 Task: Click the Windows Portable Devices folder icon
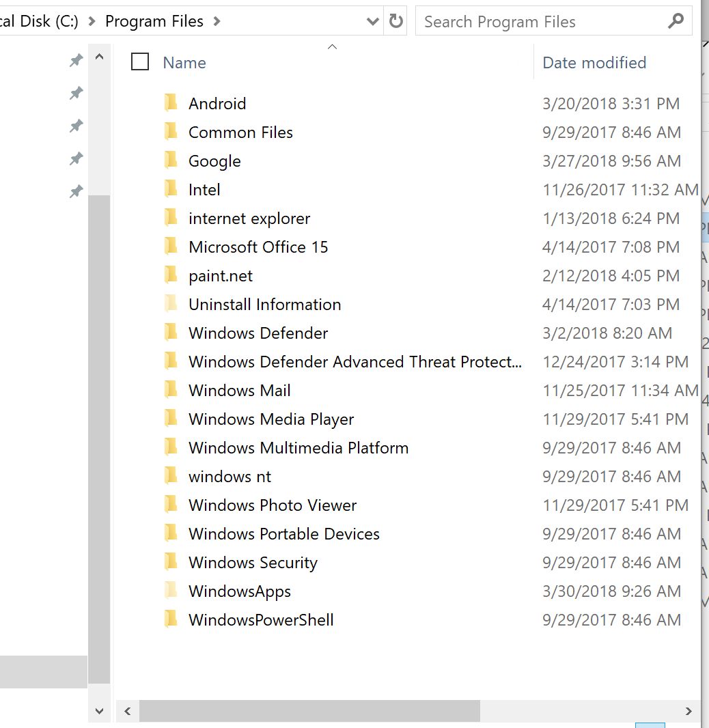[x=171, y=533]
